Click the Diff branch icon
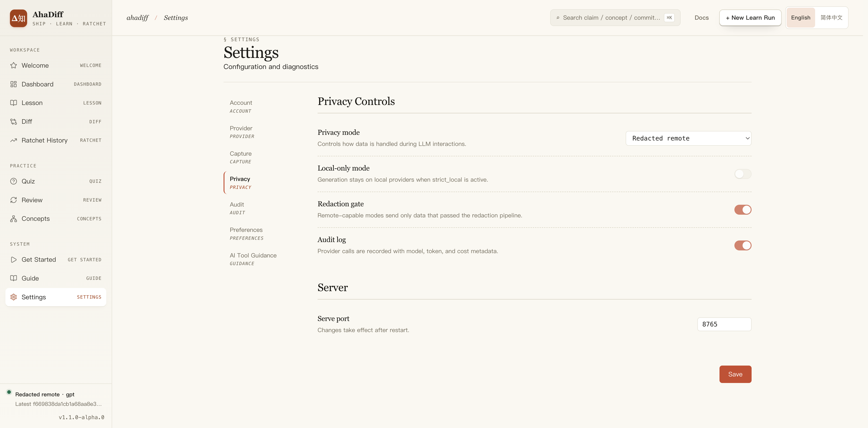 click(14, 121)
